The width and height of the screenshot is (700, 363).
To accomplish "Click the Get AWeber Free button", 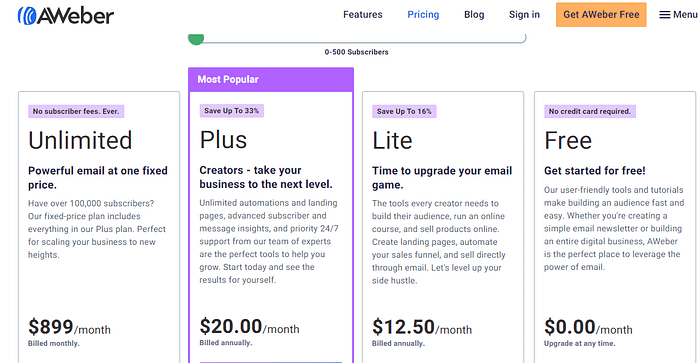I will [x=601, y=15].
